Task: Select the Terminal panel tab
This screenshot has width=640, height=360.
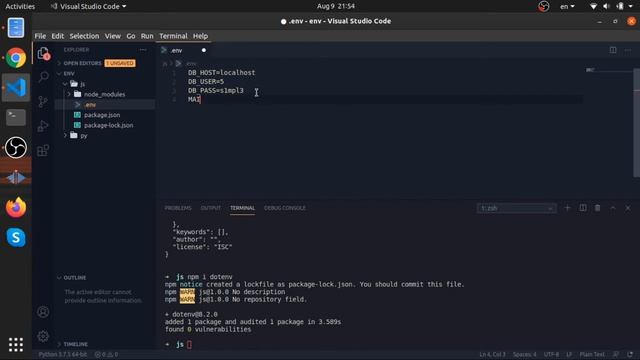Action: pos(242,208)
